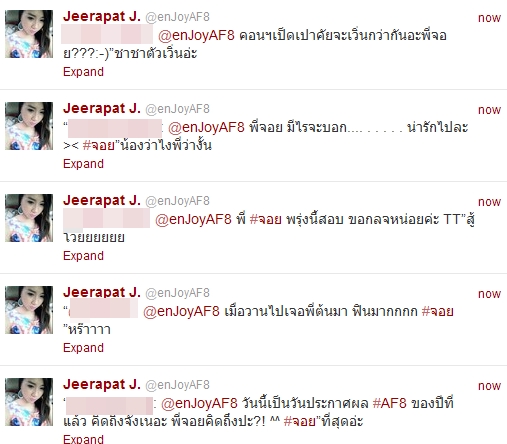Open the 'now' timestamp of the fourth tweet
The width and height of the screenshot is (507, 444).
(489, 294)
